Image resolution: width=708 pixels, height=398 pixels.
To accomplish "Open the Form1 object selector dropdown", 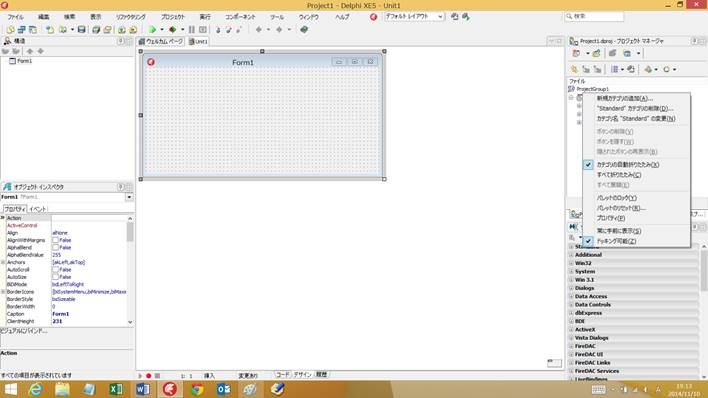I will 129,197.
